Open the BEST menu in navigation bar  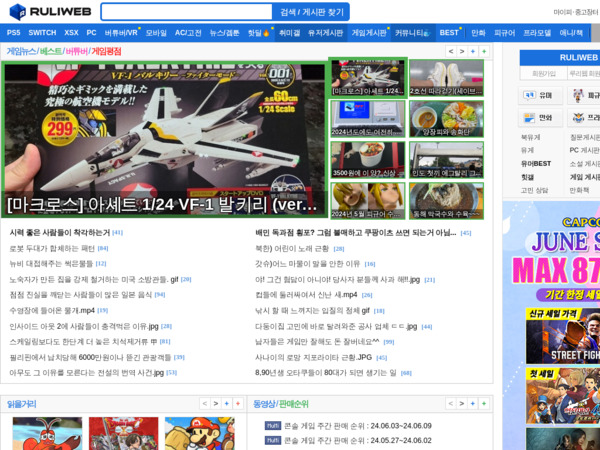click(x=449, y=33)
